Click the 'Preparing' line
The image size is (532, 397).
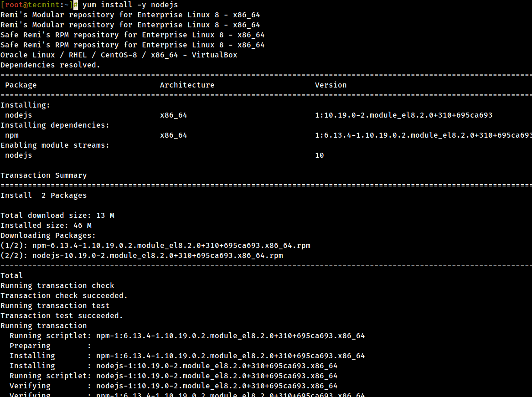coord(50,346)
